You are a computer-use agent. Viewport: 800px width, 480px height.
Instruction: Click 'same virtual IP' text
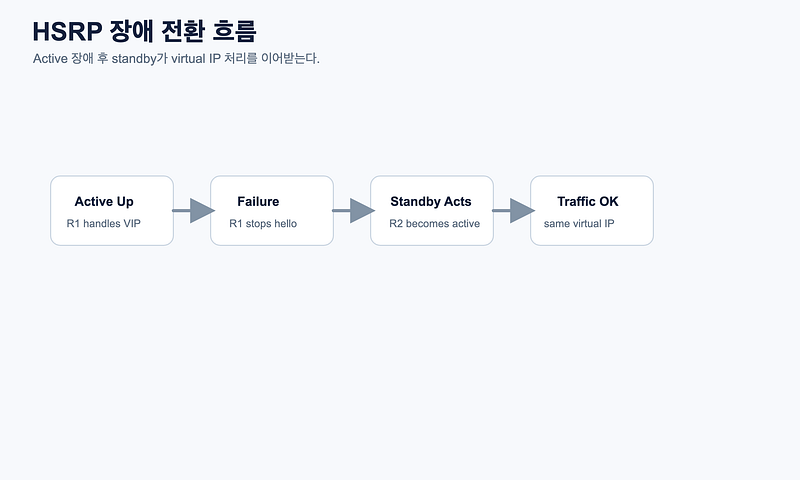(579, 223)
